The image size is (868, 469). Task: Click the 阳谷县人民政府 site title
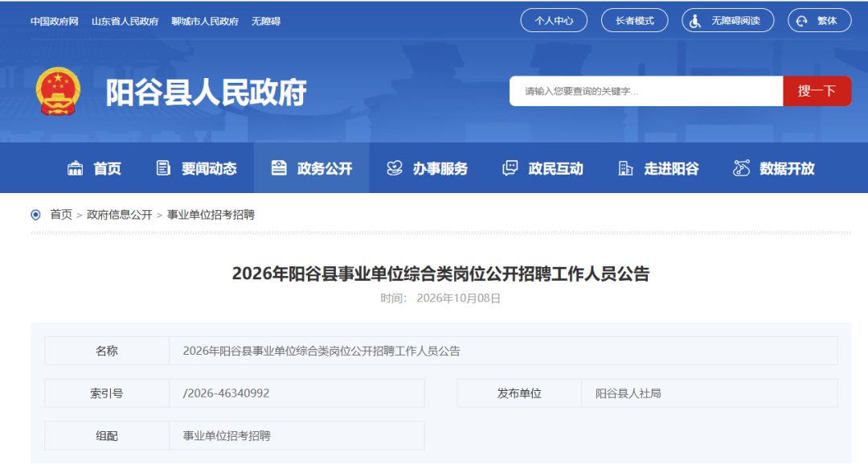206,92
